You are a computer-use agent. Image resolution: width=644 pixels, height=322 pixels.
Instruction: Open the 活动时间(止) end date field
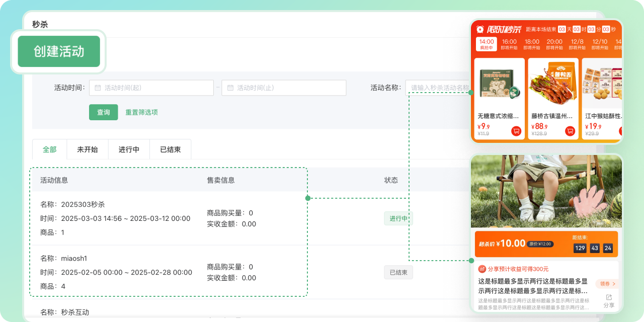point(284,88)
